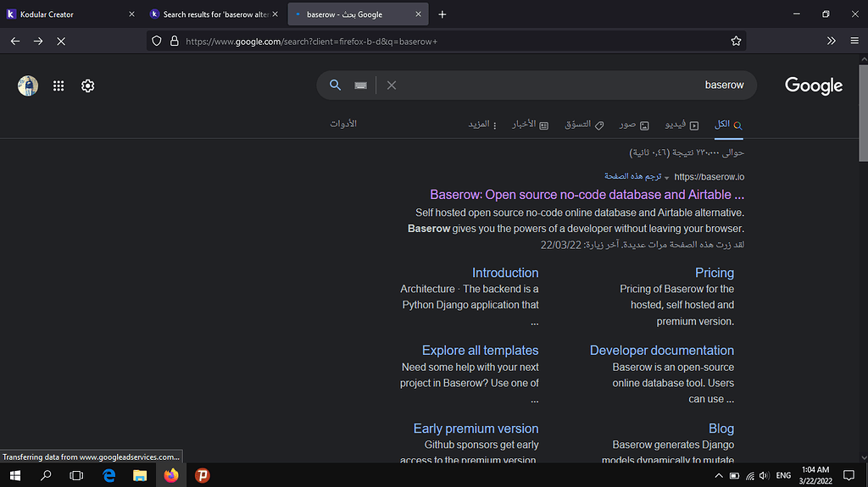The height and width of the screenshot is (487, 868).
Task: Switch to the التسوق shopping tab
Action: tap(584, 125)
